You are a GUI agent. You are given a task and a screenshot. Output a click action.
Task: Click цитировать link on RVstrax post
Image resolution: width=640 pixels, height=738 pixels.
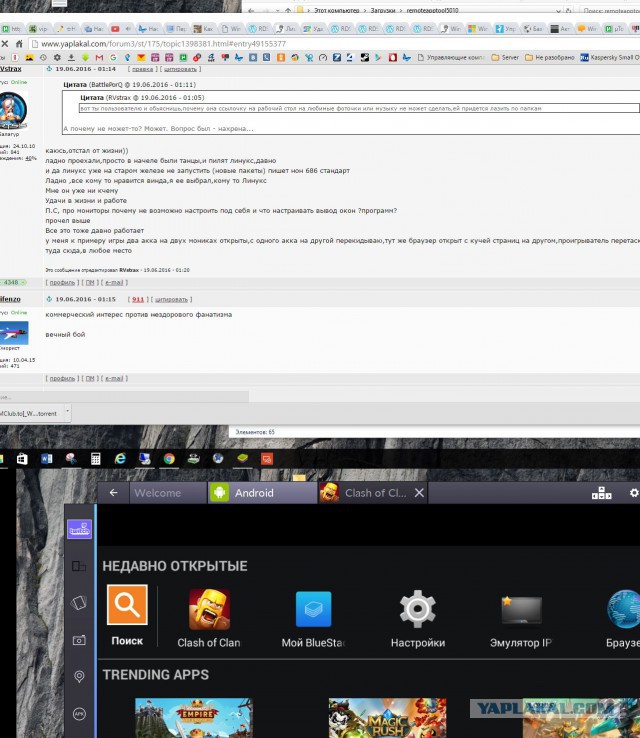coord(180,69)
